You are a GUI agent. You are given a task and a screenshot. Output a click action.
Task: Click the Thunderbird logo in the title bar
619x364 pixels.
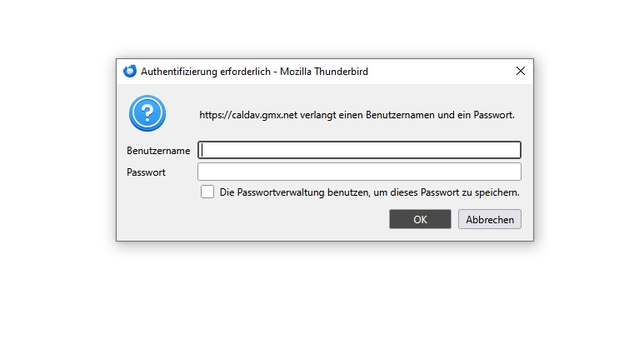pos(130,72)
